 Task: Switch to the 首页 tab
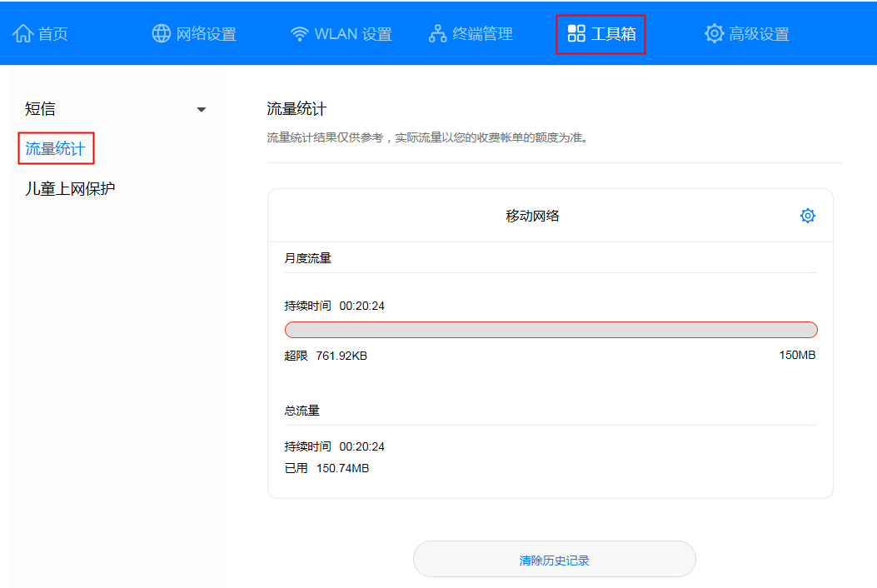(40, 32)
